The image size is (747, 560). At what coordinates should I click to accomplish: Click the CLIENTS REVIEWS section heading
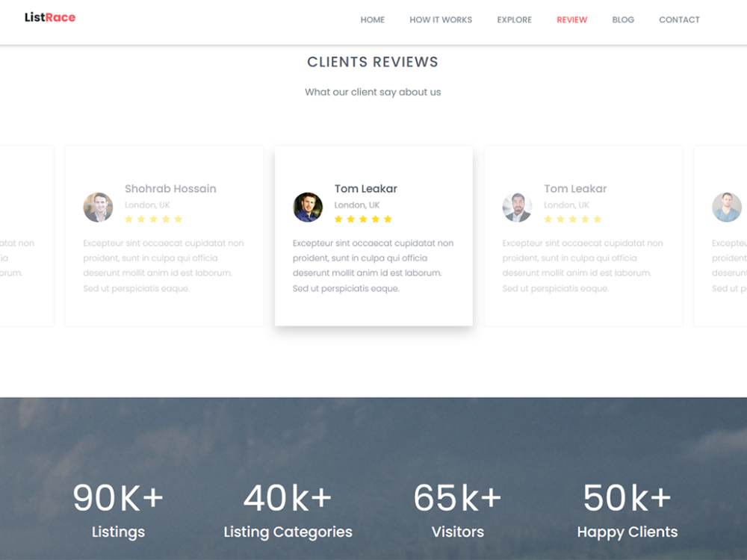[x=373, y=62]
